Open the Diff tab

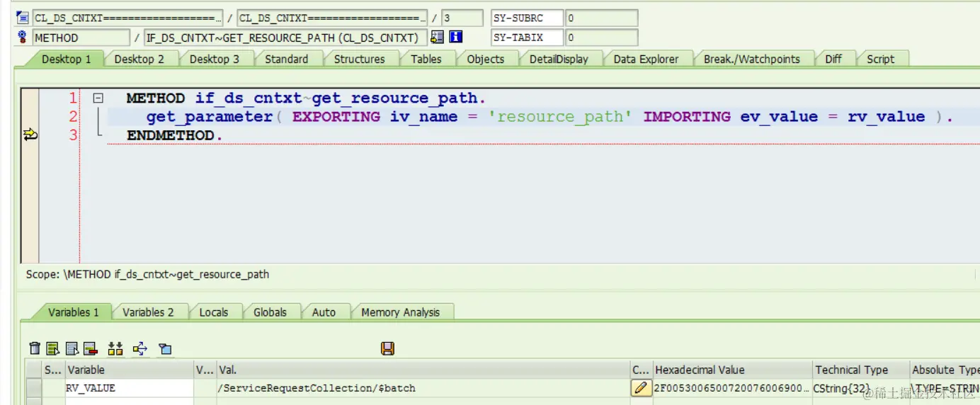[x=833, y=59]
